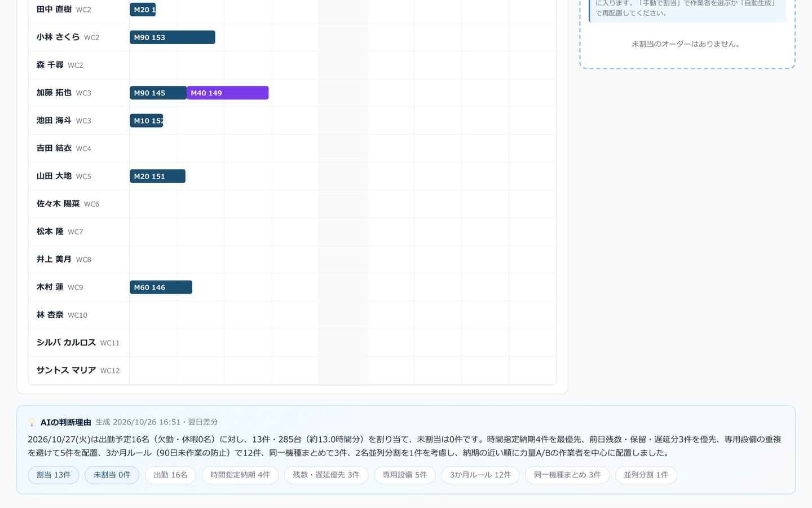Select worker name サントス マリア

67,370
